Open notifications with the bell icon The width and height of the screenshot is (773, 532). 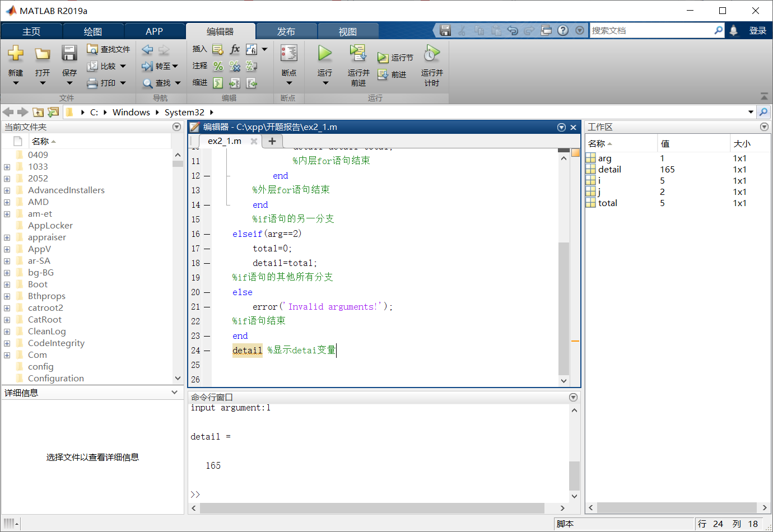[x=733, y=30]
